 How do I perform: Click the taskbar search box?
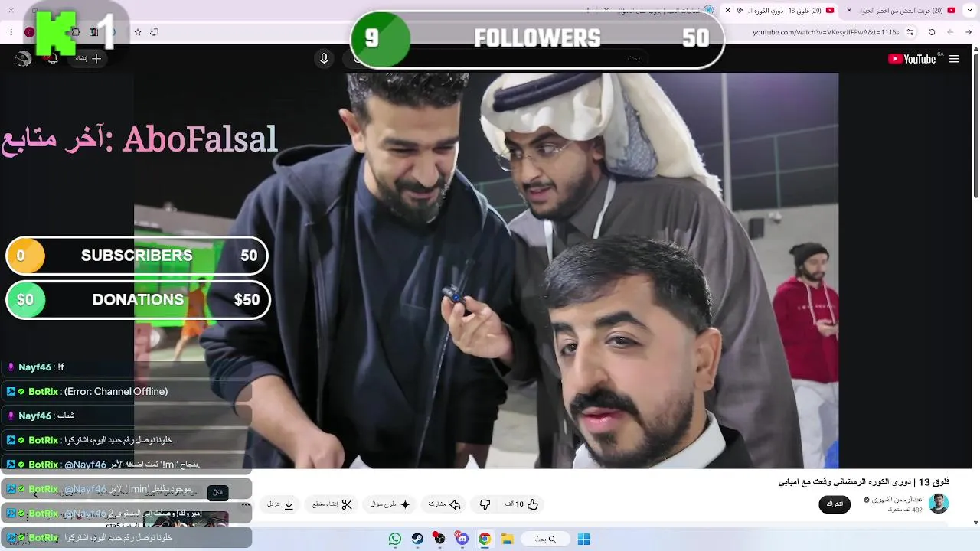click(546, 539)
